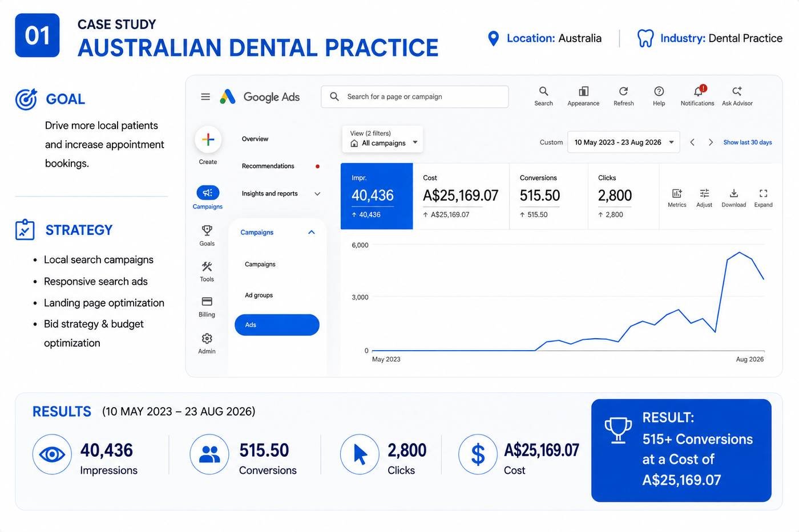799x532 pixels.
Task: Open the hamburger main menu
Action: point(205,97)
